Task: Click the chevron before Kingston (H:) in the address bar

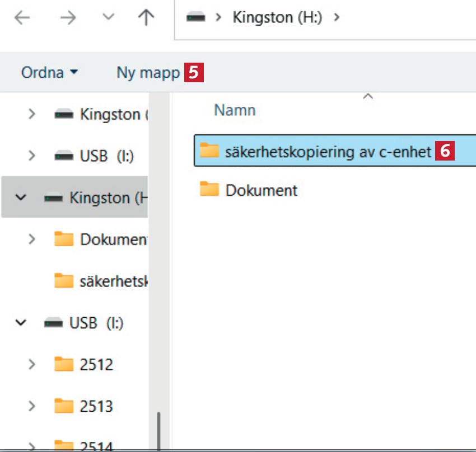Action: (218, 17)
